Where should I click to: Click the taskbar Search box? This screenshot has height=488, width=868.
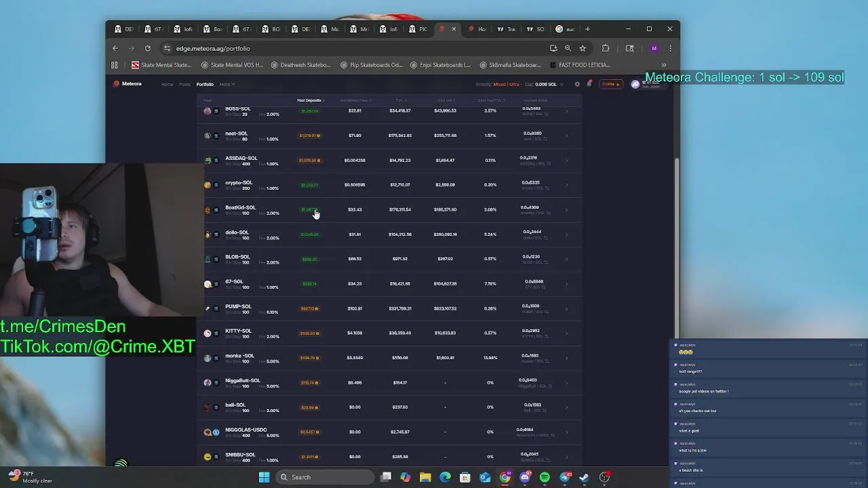click(x=325, y=477)
